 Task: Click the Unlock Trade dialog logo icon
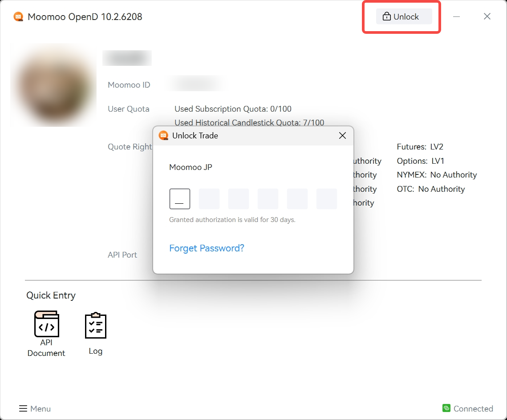(x=164, y=135)
